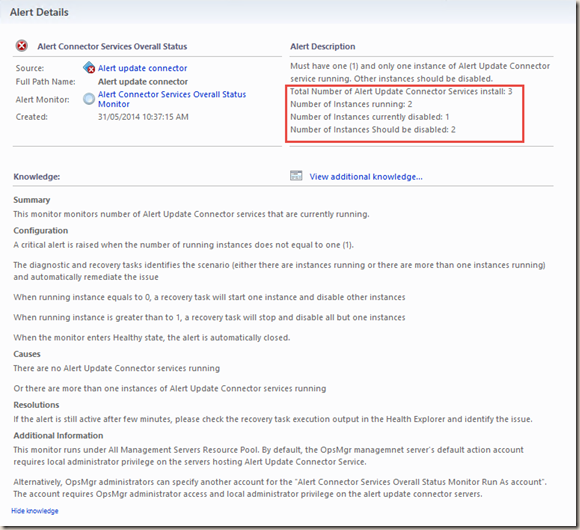Click the Full Path Name value text
This screenshot has height=530, width=580.
pos(143,81)
